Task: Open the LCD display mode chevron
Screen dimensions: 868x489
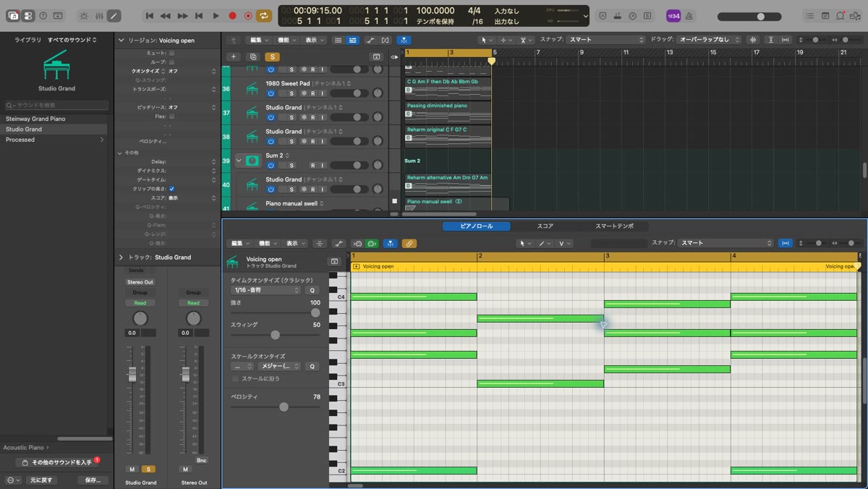Action: 585,16
